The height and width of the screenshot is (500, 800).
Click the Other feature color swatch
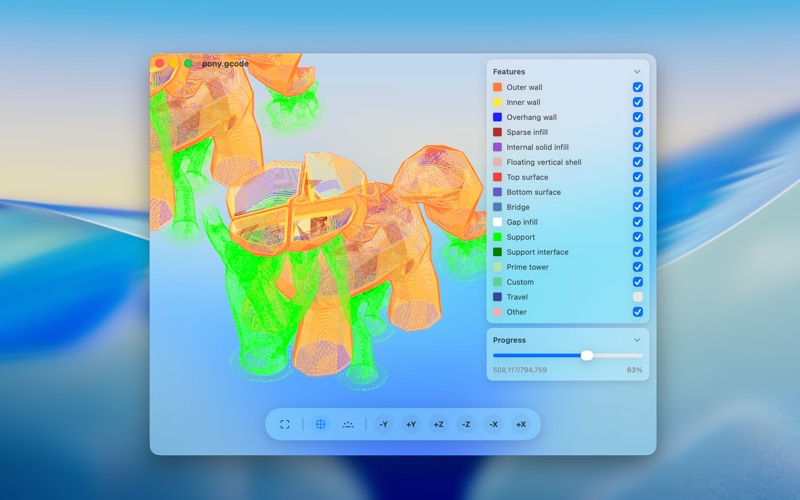(497, 312)
